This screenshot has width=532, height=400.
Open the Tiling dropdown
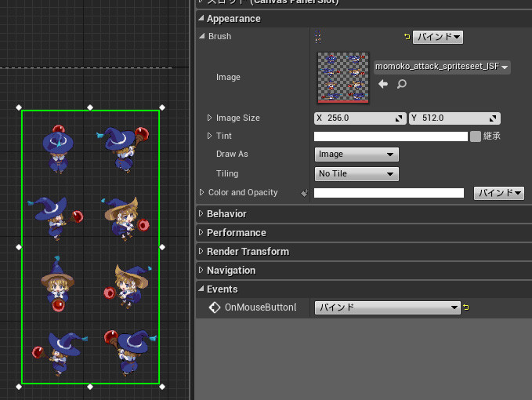point(356,174)
